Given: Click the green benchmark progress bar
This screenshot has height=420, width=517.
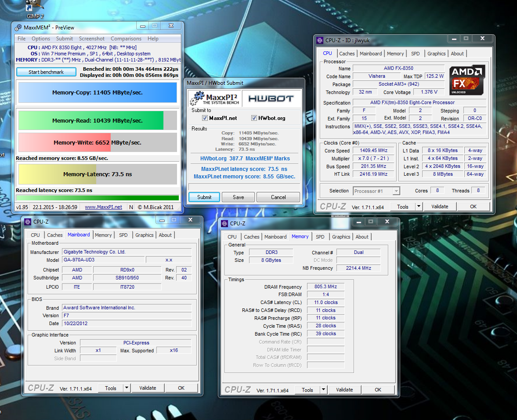Looking at the screenshot, I should 97,198.
